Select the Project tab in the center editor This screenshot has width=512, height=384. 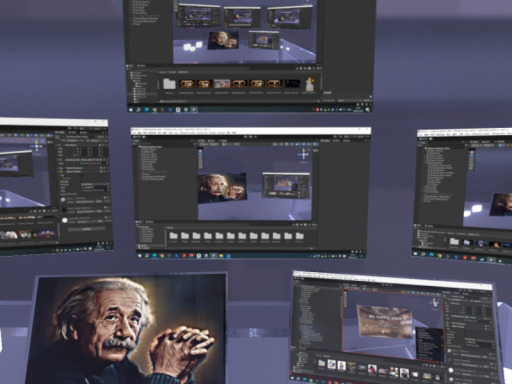pos(140,222)
